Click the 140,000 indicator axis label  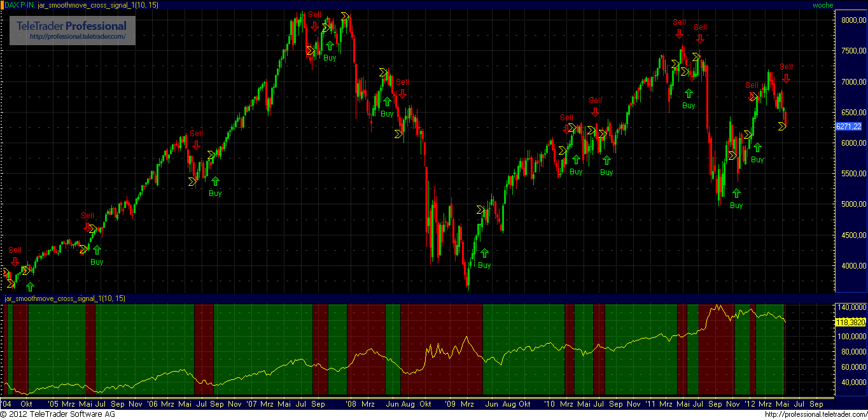tap(851, 307)
